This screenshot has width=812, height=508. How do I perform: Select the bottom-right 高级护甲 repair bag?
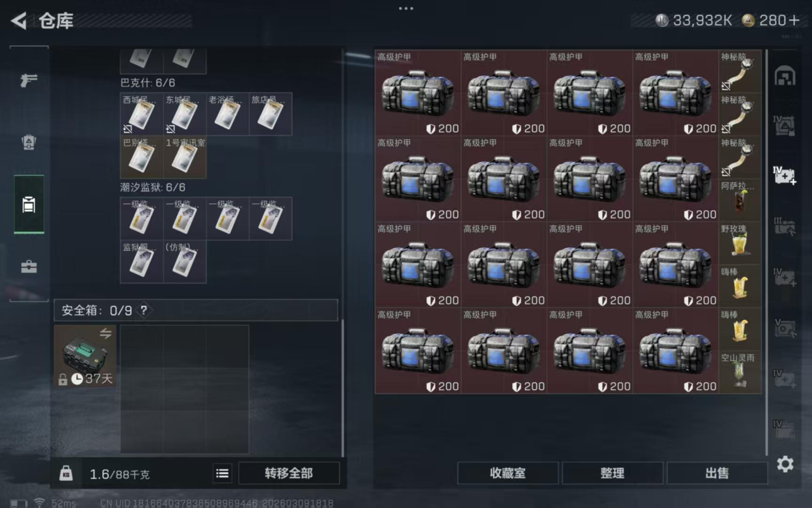(x=675, y=351)
